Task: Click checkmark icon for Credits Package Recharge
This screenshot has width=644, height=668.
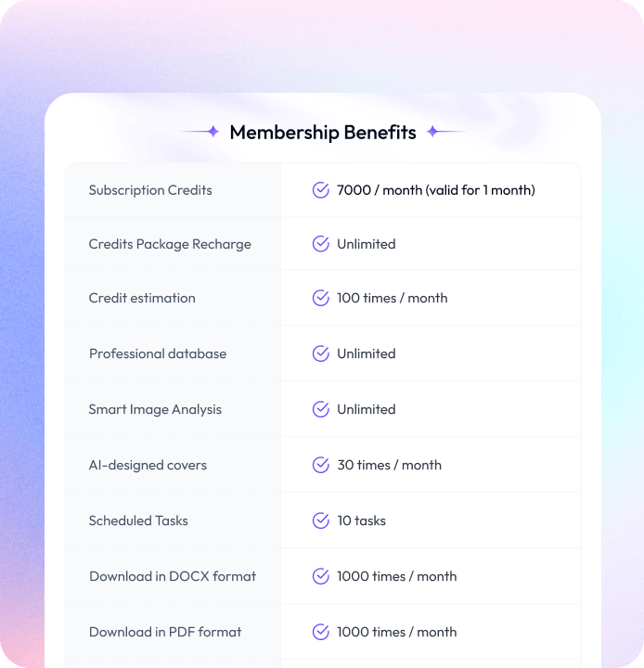Action: pos(321,244)
